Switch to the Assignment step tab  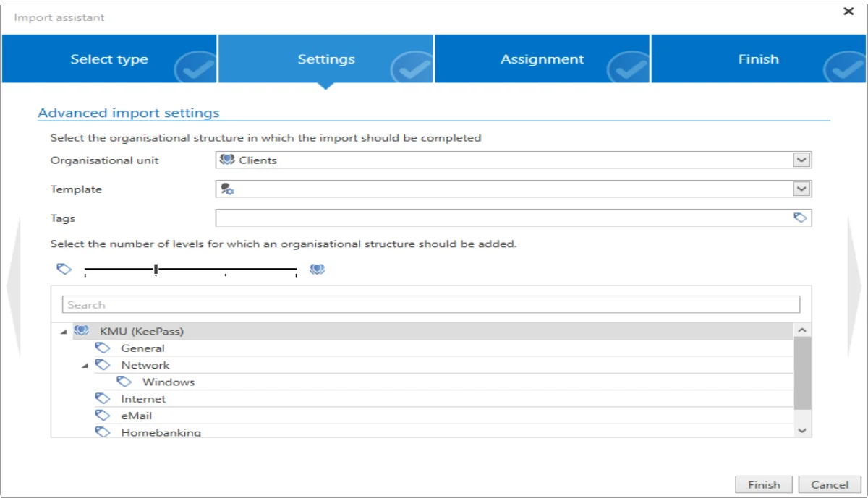(x=542, y=59)
